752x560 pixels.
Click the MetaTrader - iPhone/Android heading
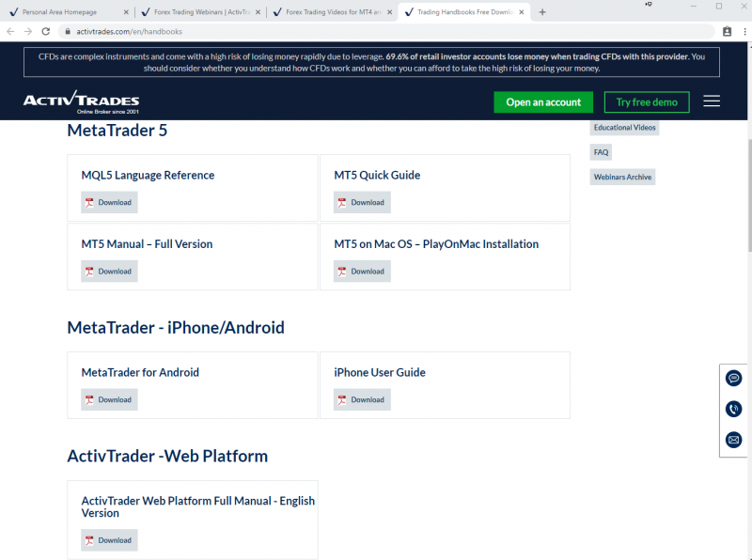[176, 328]
